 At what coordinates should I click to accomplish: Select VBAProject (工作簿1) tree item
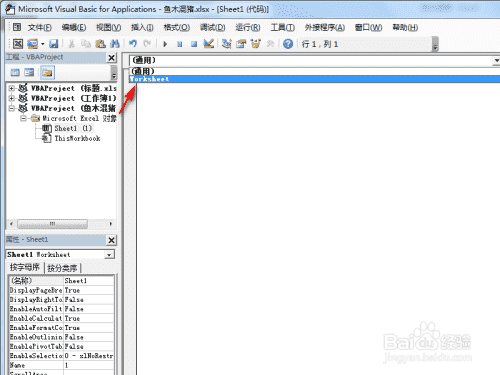(x=73, y=98)
